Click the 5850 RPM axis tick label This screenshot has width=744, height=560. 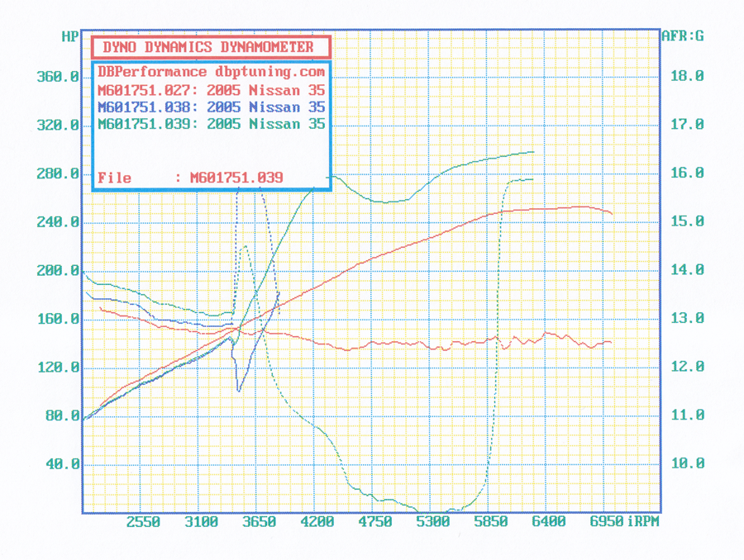[x=490, y=522]
